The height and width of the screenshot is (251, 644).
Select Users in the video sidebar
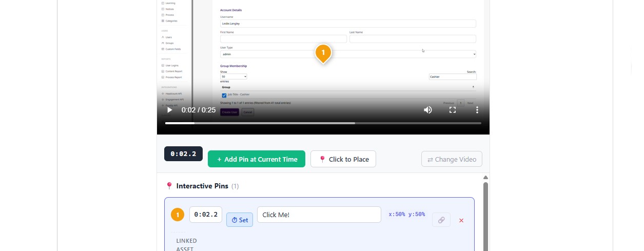coord(167,37)
